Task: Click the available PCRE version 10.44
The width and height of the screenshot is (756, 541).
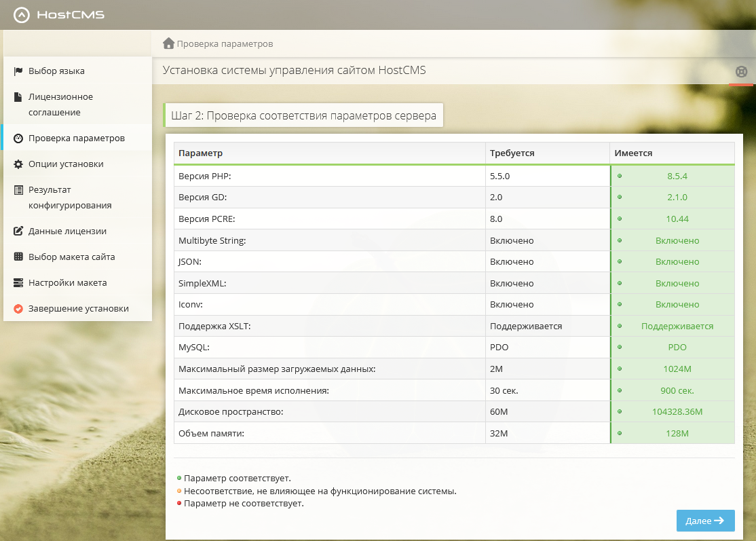Action: coord(677,219)
